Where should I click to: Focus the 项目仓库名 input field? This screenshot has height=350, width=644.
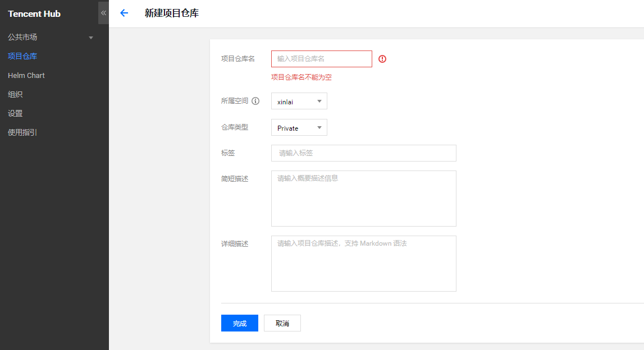point(321,59)
